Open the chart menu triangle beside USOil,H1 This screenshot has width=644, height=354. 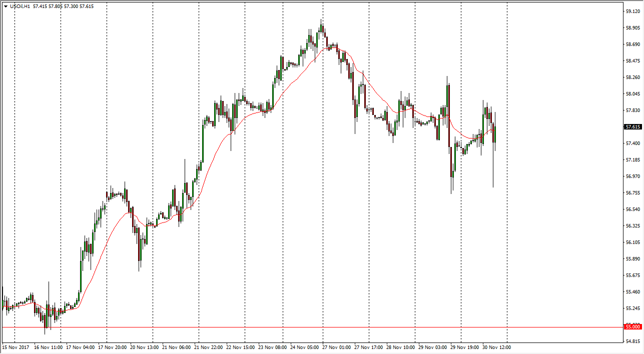(x=6, y=6)
